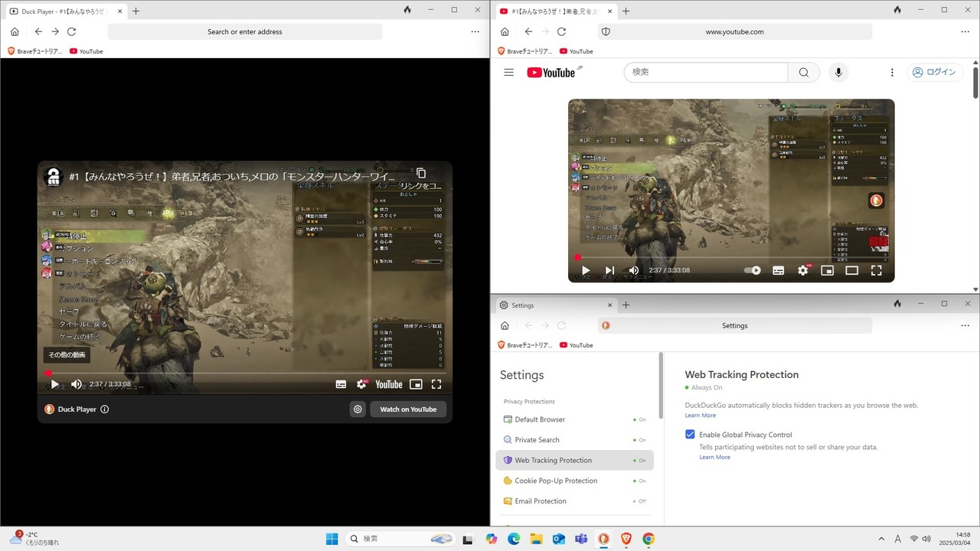Open YouTube bookmark in Duck Player window
The image size is (980, 551).
pos(86,51)
